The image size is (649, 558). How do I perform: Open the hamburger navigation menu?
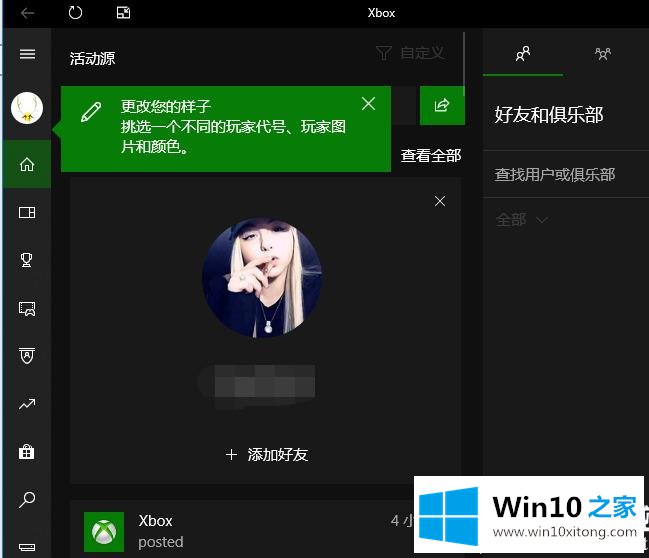27,54
